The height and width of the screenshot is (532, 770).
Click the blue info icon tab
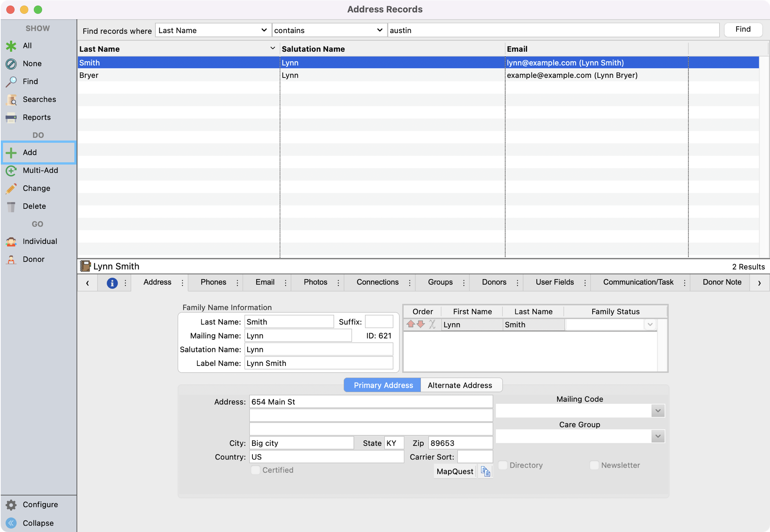coord(112,283)
